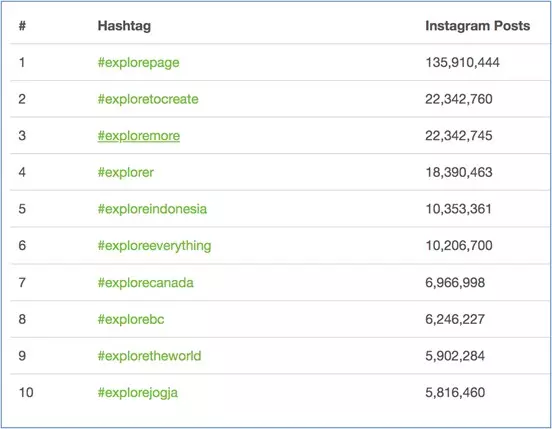The width and height of the screenshot is (552, 429).
Task: Open the #exploretocreate hashtag link
Action: pos(148,99)
